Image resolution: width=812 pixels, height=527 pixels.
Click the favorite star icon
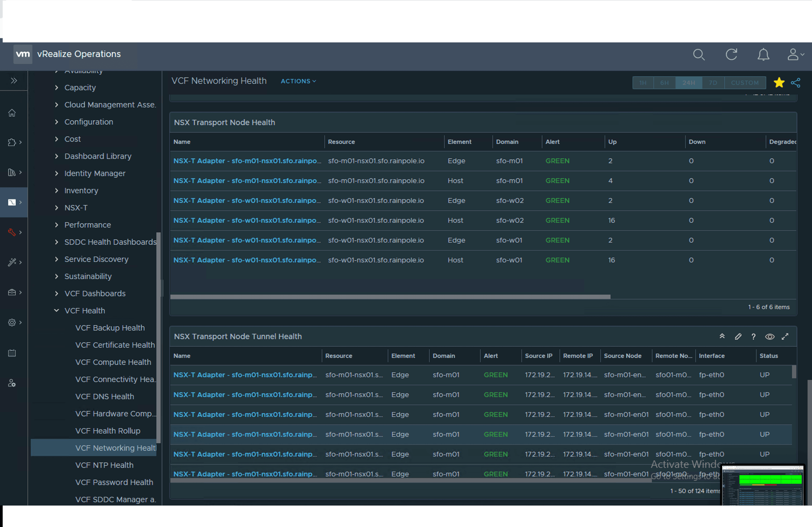coord(779,82)
